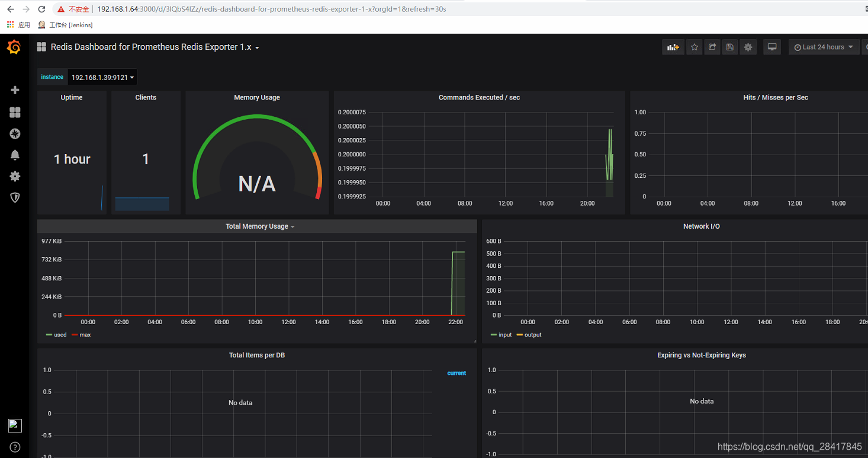Image resolution: width=868 pixels, height=458 pixels.
Task: Open the Help question mark icon
Action: pyautogui.click(x=15, y=447)
